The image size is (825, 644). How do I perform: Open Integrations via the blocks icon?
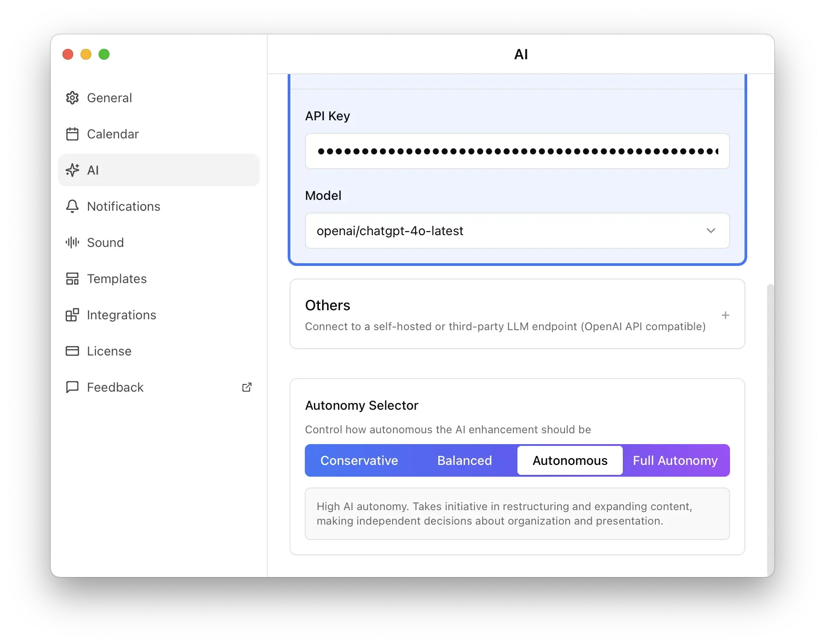(x=72, y=315)
